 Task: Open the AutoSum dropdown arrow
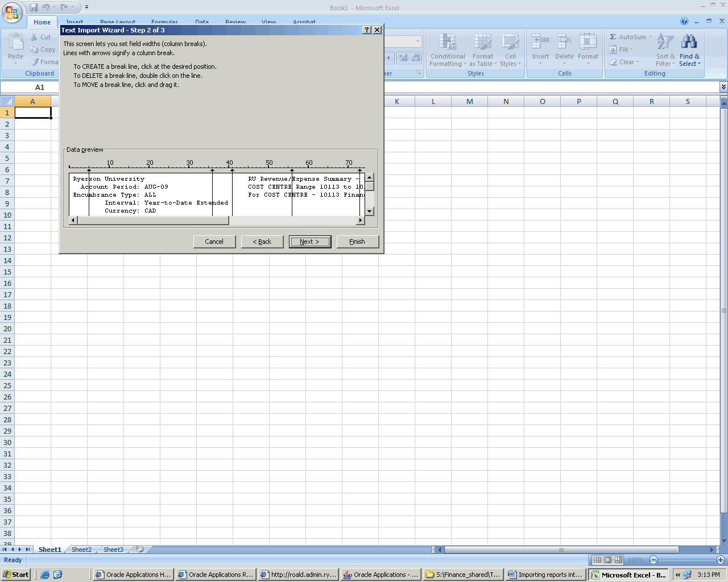(x=651, y=37)
